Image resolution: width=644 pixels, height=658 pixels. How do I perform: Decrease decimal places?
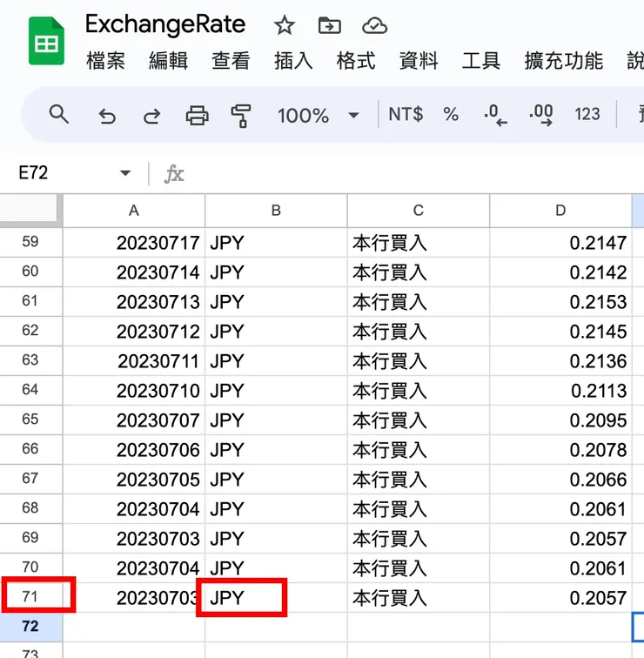[495, 115]
